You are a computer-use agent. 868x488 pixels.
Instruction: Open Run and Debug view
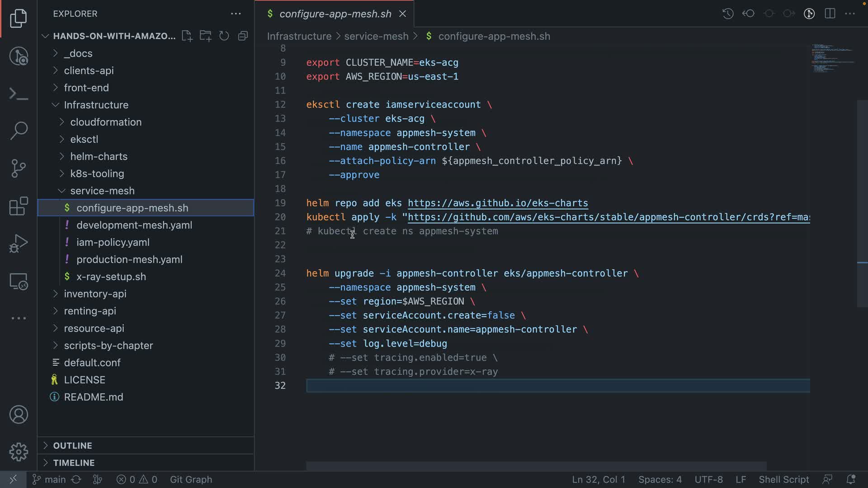(x=19, y=244)
